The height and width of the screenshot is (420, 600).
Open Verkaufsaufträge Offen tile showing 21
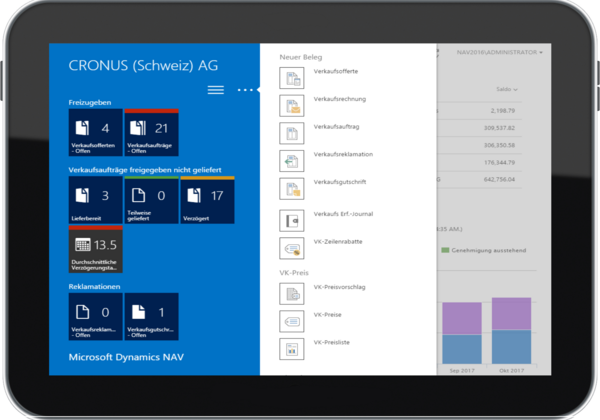152,132
